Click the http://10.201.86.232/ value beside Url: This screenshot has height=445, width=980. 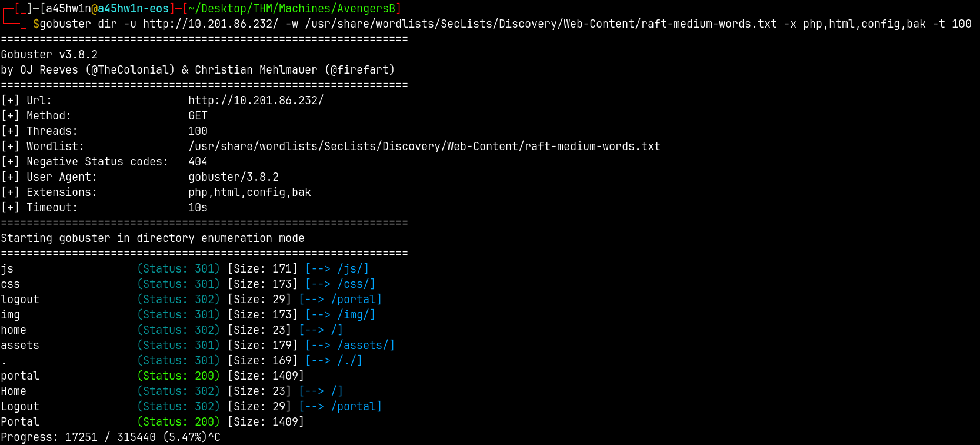pyautogui.click(x=256, y=101)
